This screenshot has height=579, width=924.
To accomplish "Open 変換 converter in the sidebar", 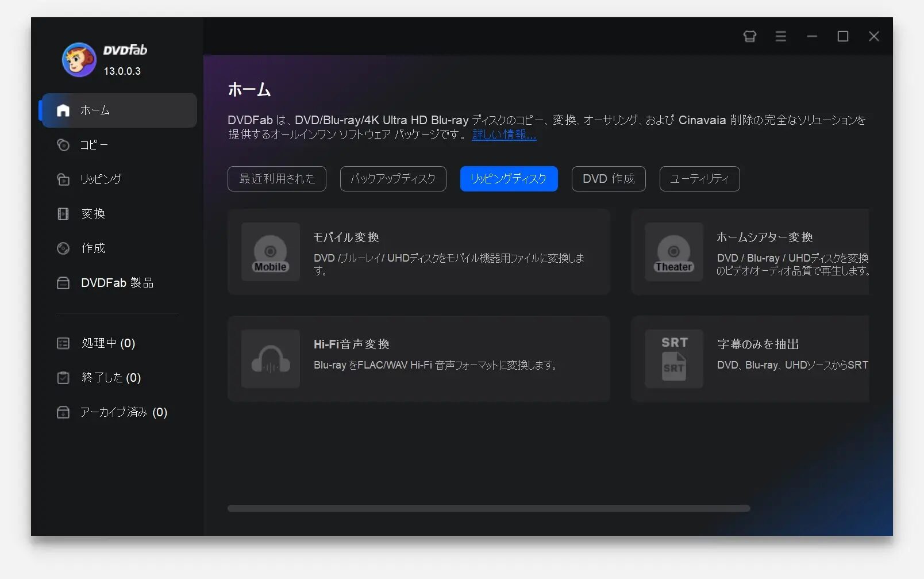I will tap(93, 214).
